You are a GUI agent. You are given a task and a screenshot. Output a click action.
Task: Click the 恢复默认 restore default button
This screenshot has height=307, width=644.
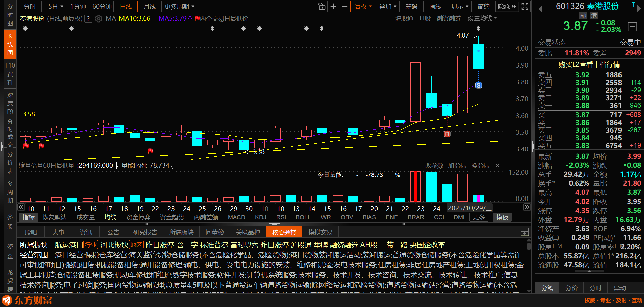pos(55,217)
